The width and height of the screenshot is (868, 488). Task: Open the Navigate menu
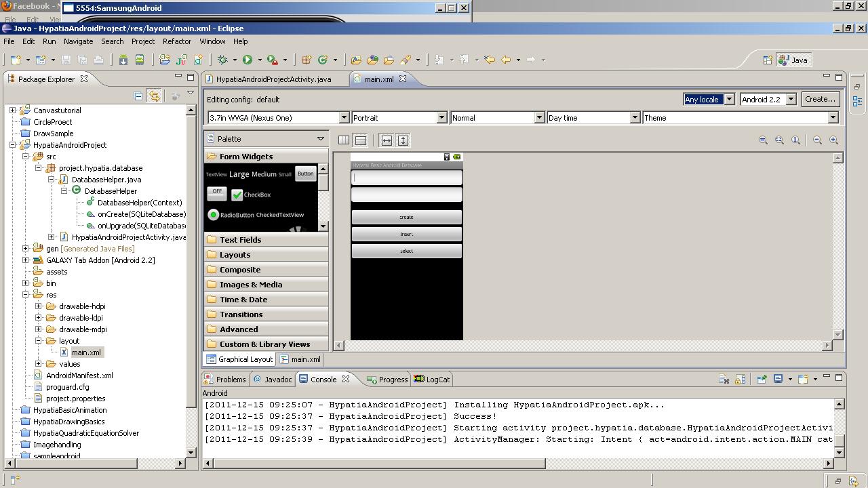[78, 41]
